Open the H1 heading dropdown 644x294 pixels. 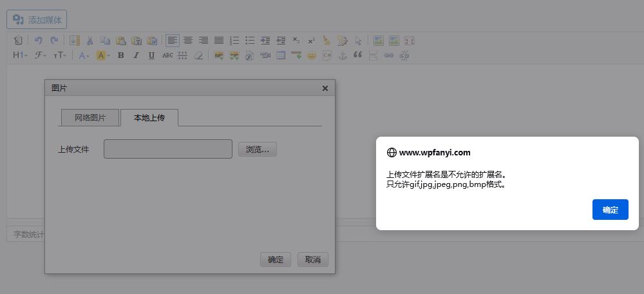coord(20,56)
